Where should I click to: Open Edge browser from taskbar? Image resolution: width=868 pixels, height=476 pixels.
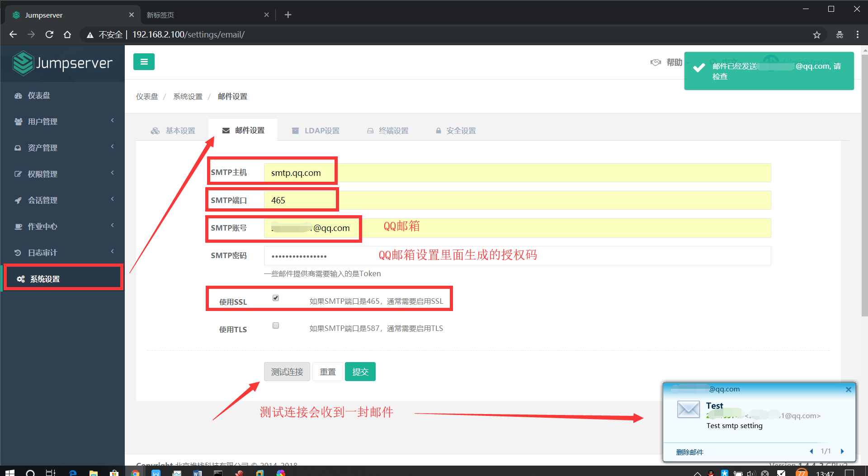[x=73, y=473]
